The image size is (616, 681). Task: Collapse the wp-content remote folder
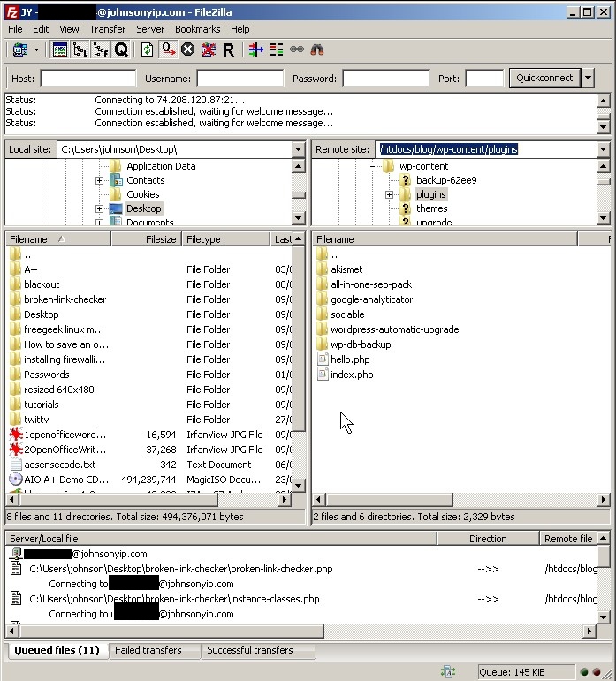point(372,166)
